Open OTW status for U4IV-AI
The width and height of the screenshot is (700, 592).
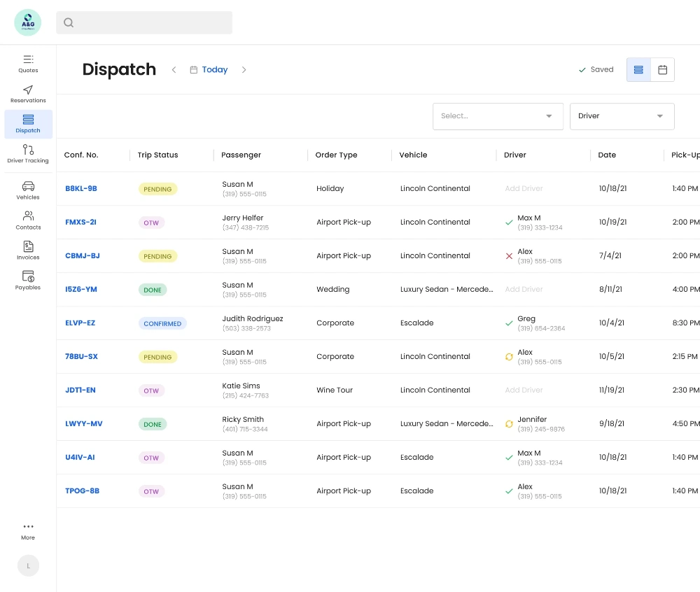(x=151, y=458)
